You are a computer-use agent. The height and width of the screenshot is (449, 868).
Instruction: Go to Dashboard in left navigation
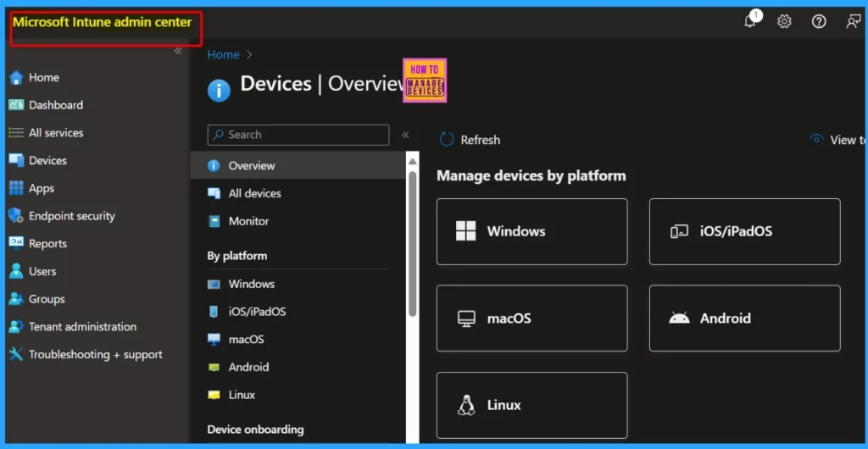[55, 105]
